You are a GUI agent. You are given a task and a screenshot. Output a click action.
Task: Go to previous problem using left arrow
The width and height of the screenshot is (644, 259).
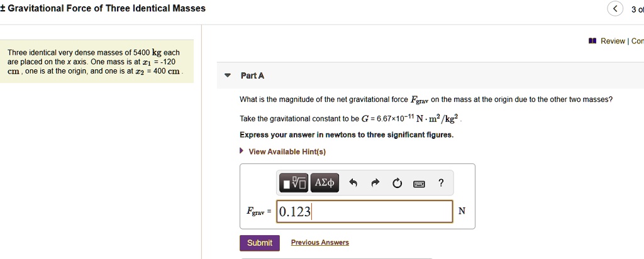614,9
